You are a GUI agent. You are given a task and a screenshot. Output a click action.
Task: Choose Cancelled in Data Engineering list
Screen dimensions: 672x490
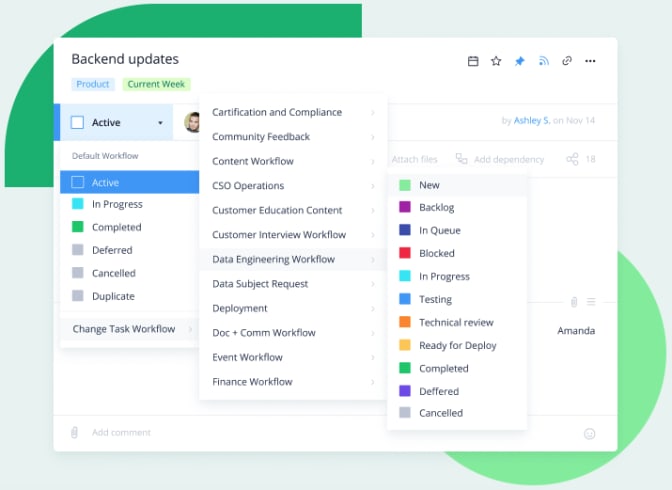click(457, 413)
